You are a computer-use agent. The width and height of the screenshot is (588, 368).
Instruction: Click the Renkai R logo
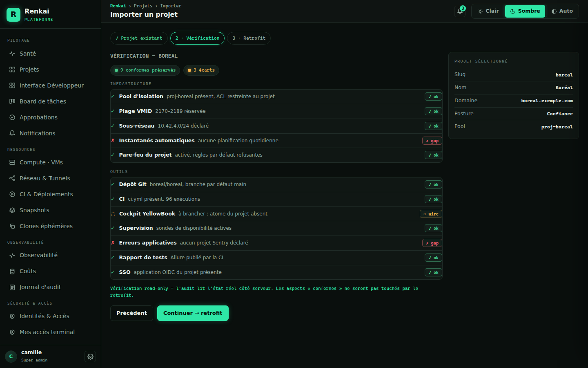(13, 15)
